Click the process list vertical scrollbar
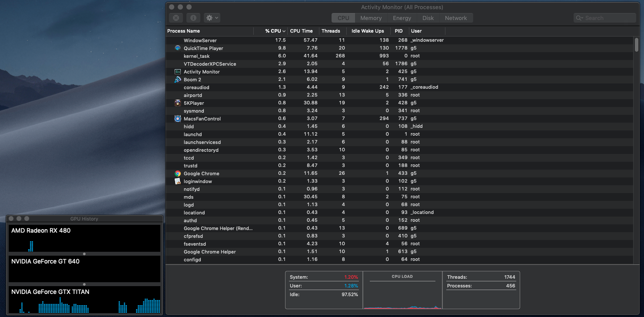 637,44
